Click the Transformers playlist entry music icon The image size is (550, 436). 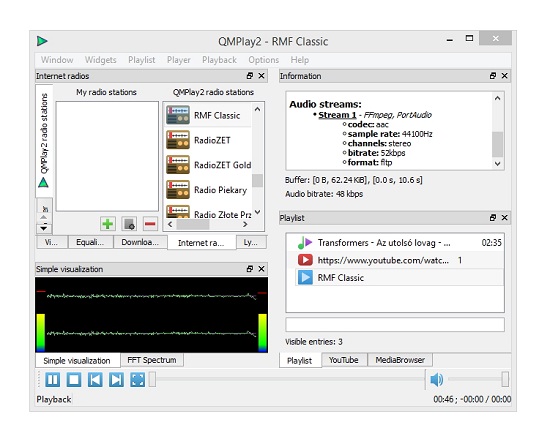point(305,242)
